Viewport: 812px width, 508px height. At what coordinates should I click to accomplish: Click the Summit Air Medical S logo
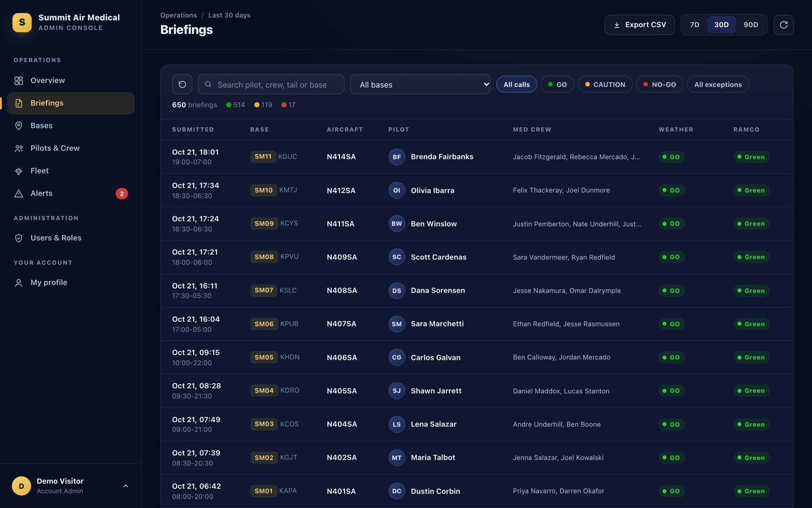point(22,22)
